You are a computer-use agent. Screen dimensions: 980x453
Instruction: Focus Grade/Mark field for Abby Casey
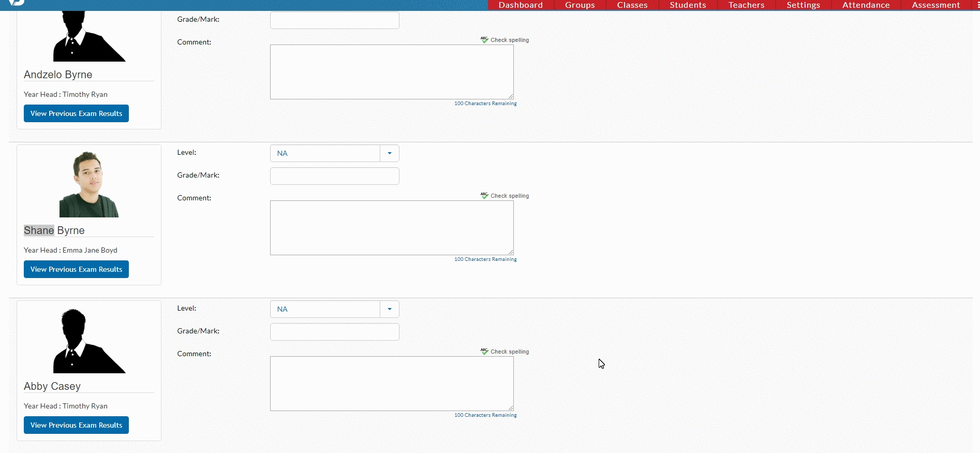click(x=335, y=332)
